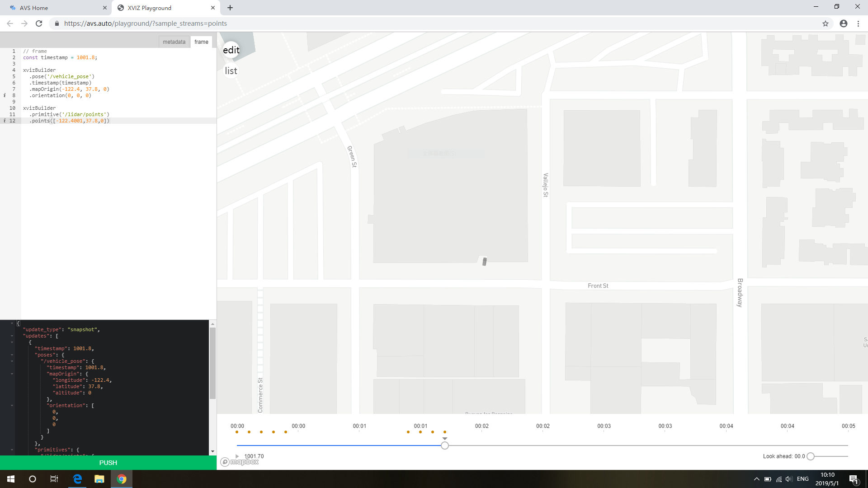
Task: Switch to the metadata tab
Action: 174,42
